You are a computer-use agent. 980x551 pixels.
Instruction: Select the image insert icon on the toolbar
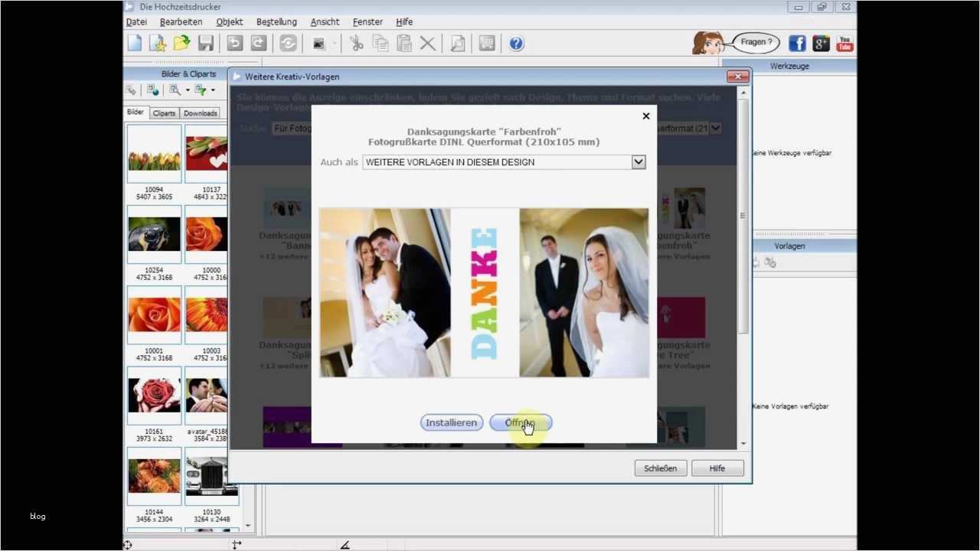point(318,44)
